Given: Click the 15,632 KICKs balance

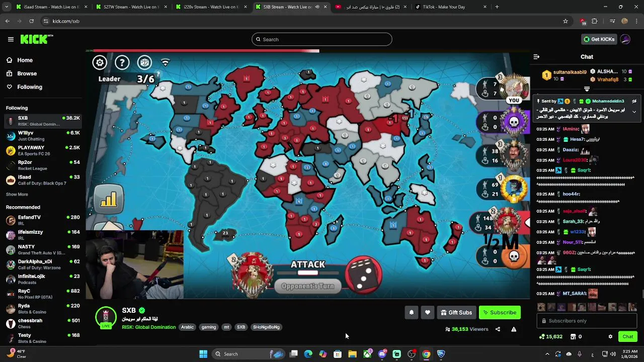Looking at the screenshot, I should [550, 336].
